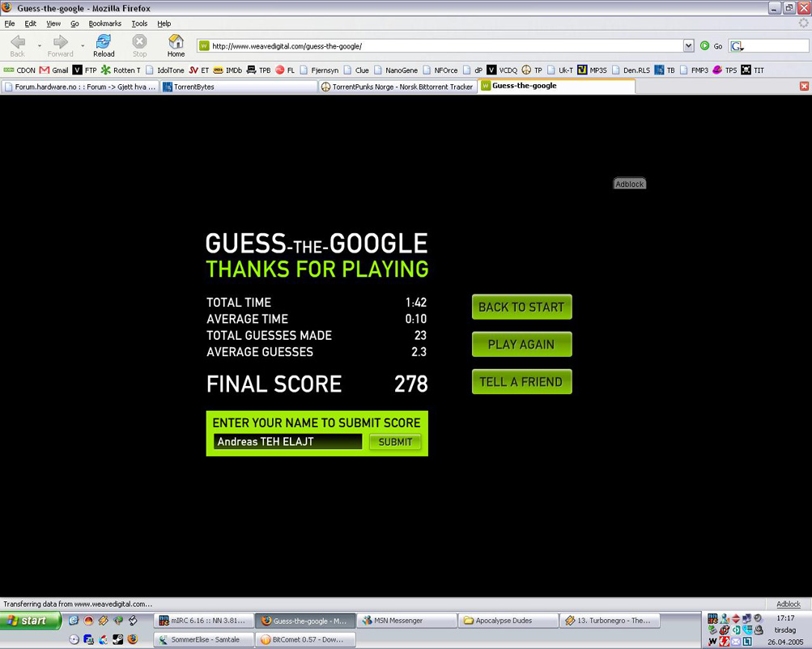This screenshot has height=649, width=812.
Task: Click the envelope mail icon in the tray
Action: 736,642
